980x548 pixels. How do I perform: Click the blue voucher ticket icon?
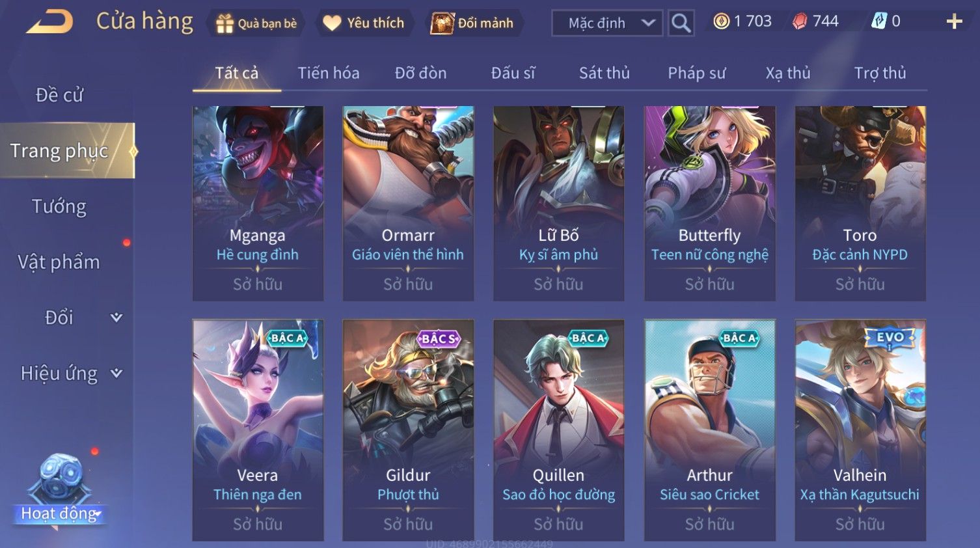[x=878, y=21]
